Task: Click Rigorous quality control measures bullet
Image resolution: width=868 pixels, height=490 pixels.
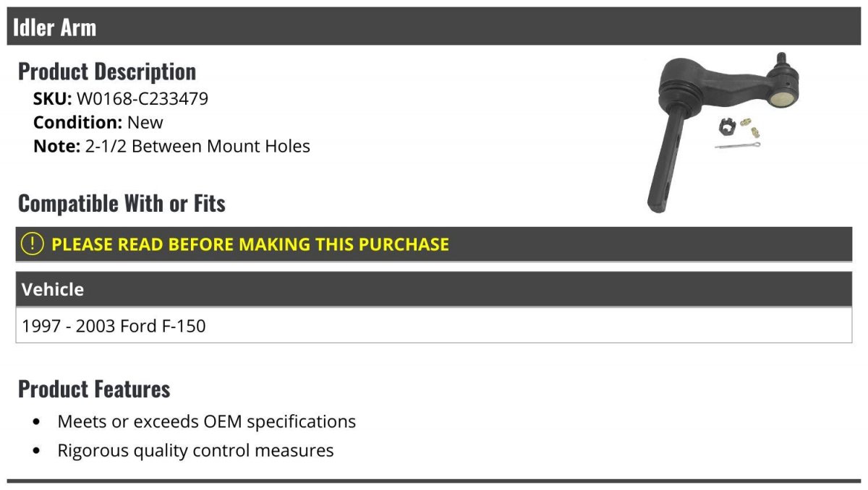Action: [x=195, y=450]
